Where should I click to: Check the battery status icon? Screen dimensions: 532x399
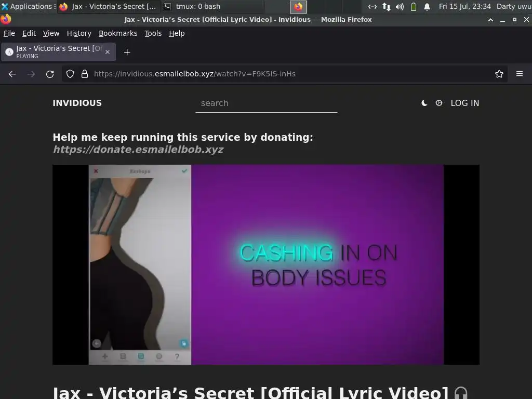(x=413, y=7)
